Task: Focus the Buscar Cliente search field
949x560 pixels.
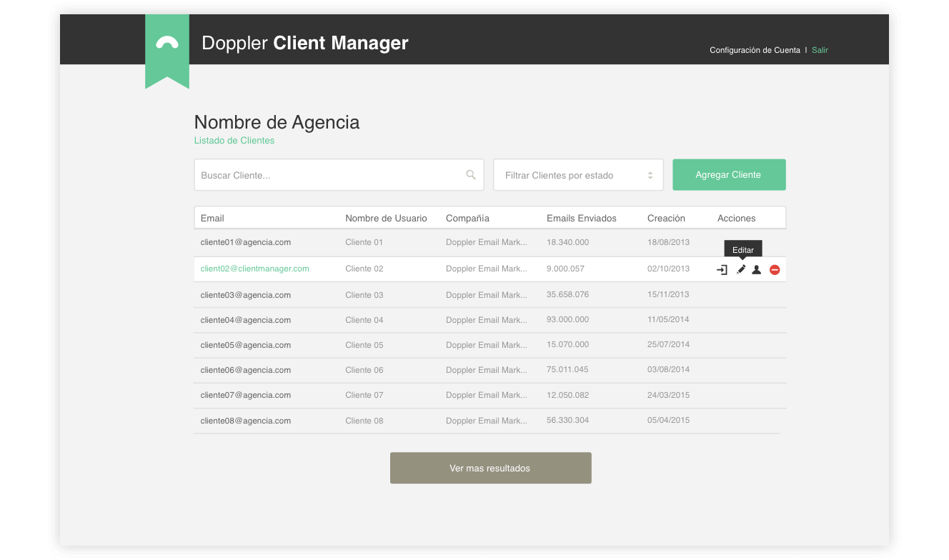Action: (339, 175)
